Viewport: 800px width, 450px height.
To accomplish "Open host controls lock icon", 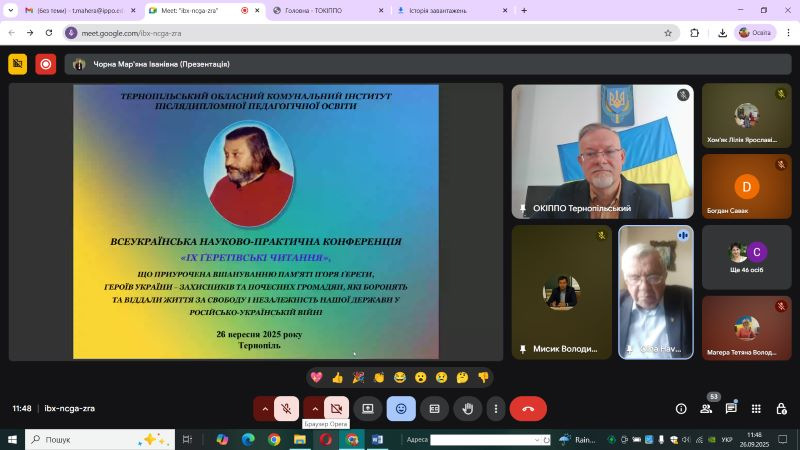I will pyautogui.click(x=780, y=408).
